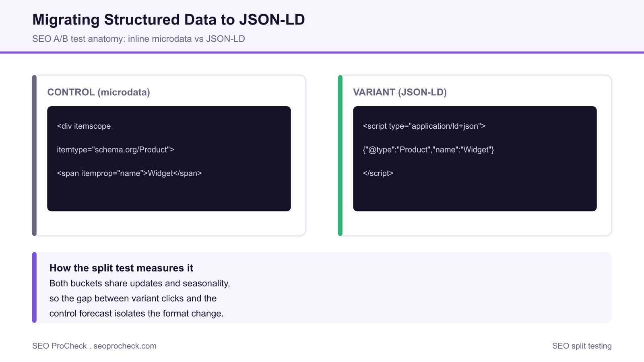Select the '<script type="application/ld+json">' line

click(x=424, y=126)
